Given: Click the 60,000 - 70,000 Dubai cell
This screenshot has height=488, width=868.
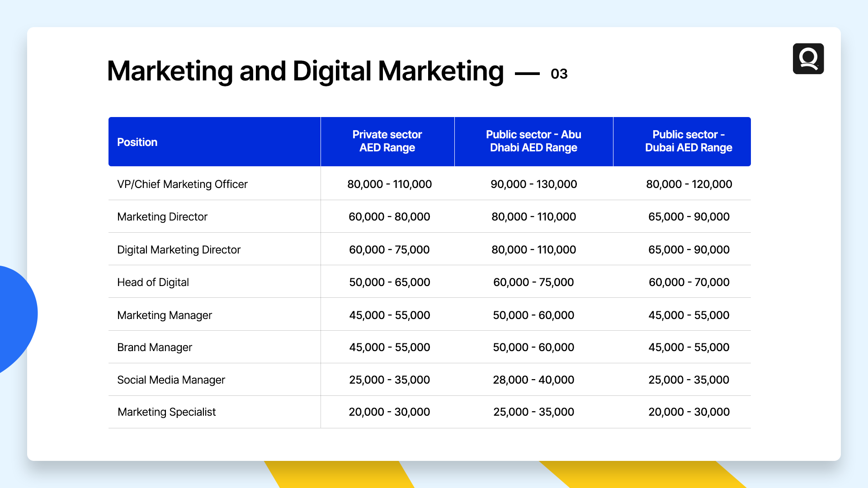Looking at the screenshot, I should click(x=689, y=282).
